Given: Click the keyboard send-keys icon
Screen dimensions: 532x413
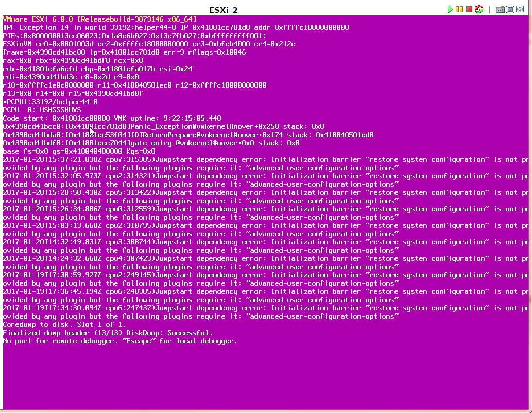Looking at the screenshot, I should point(501,9).
